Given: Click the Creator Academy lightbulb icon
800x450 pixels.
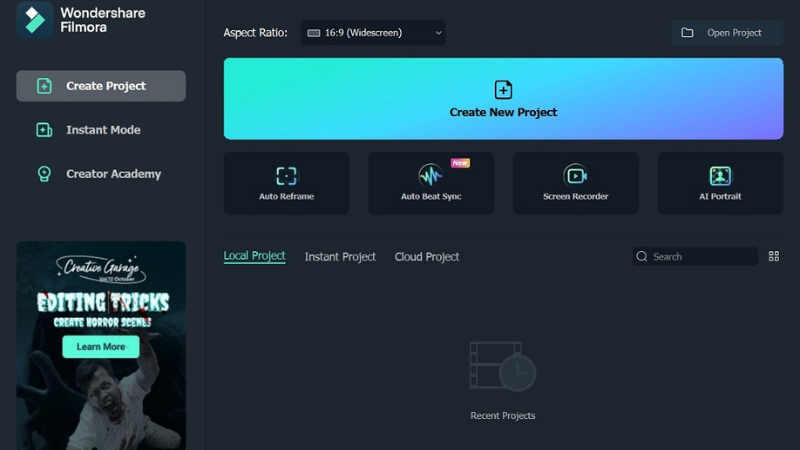Looking at the screenshot, I should (x=44, y=174).
